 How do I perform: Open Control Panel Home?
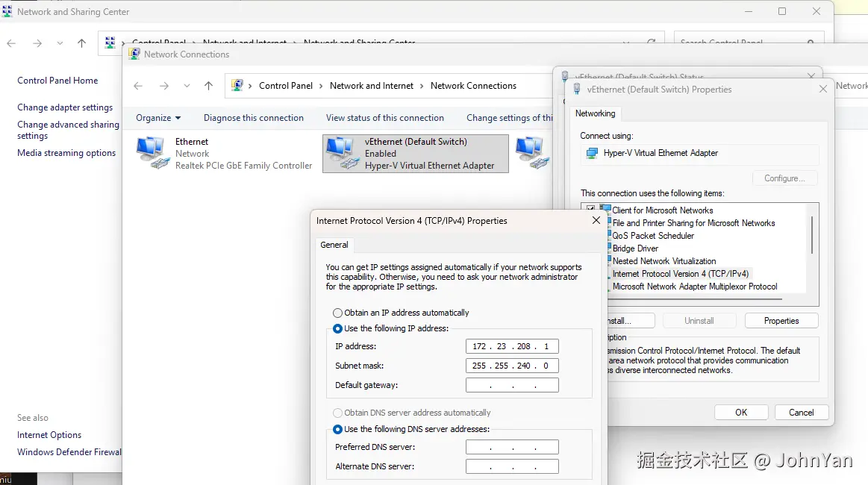pos(57,81)
